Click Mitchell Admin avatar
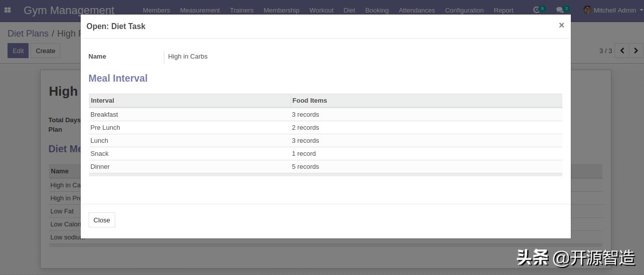644x275 pixels. point(587,10)
